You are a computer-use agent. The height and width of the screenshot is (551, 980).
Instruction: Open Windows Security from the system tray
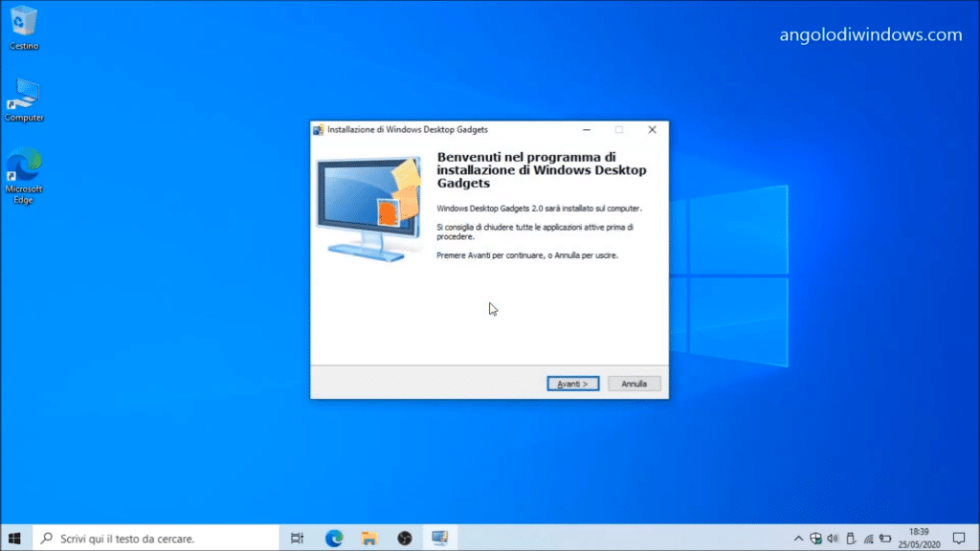click(x=816, y=539)
